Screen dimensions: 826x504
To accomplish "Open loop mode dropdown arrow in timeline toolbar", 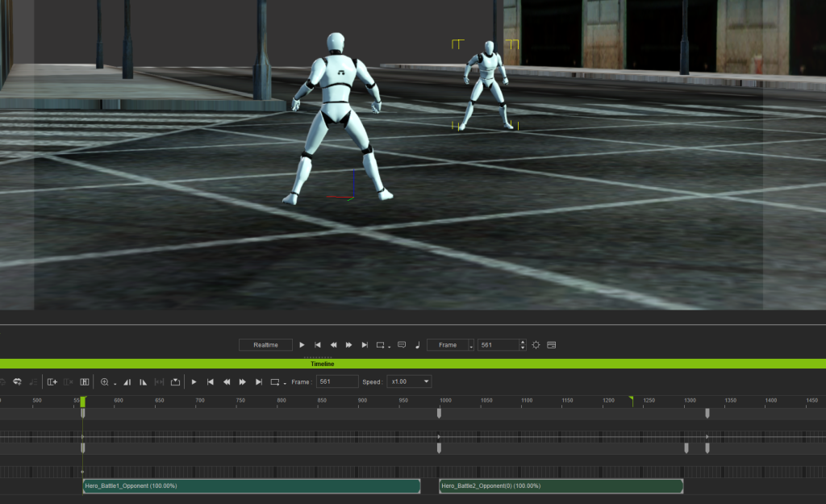I will 285,383.
